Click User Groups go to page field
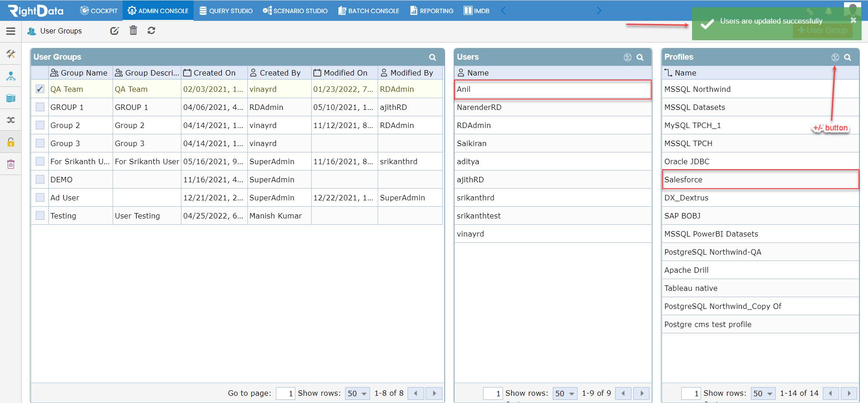The width and height of the screenshot is (868, 403). (285, 394)
